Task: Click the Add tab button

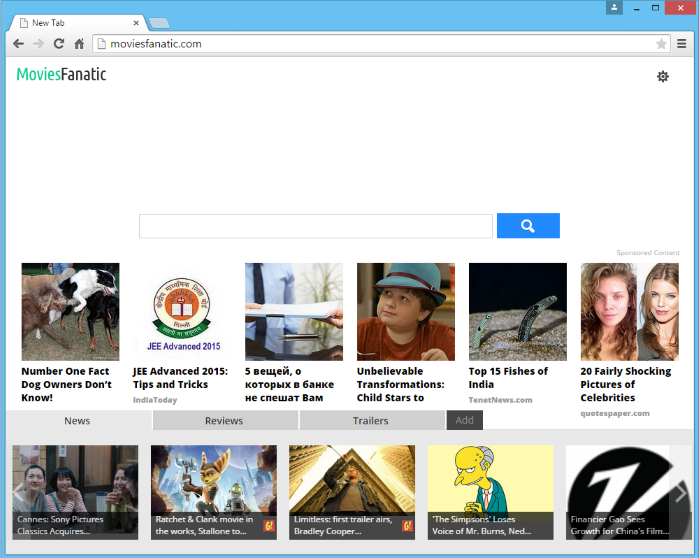Action: click(x=465, y=420)
